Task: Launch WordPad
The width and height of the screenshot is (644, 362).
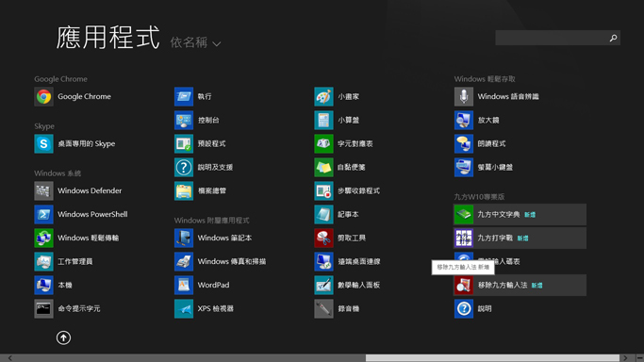Action: (x=202, y=286)
